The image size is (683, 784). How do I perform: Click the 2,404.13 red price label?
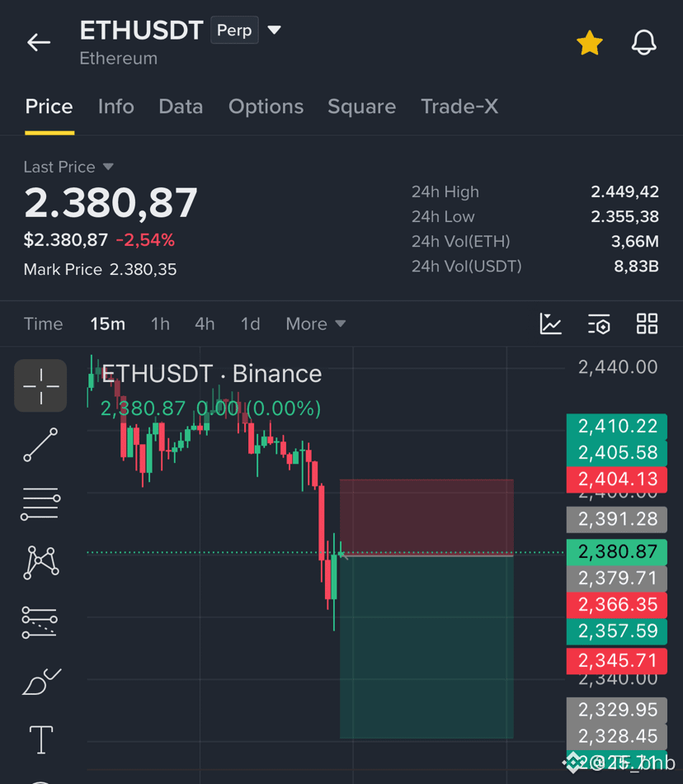(x=617, y=479)
